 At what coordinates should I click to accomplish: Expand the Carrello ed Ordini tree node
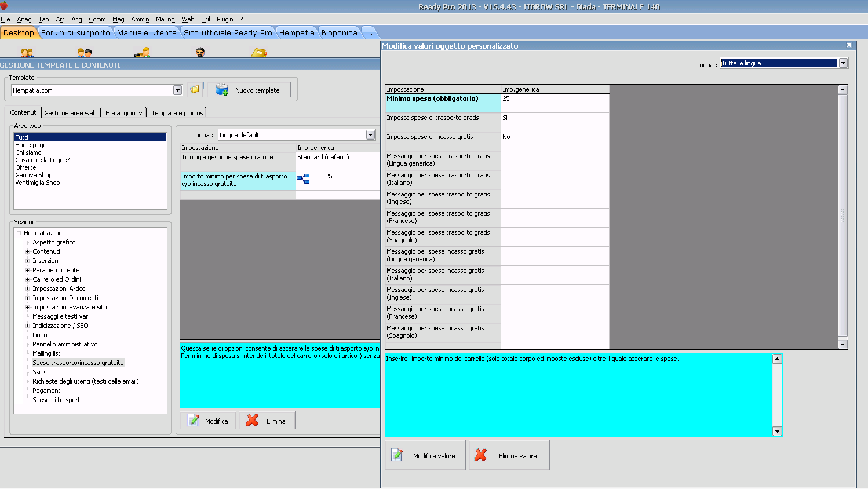coord(27,280)
